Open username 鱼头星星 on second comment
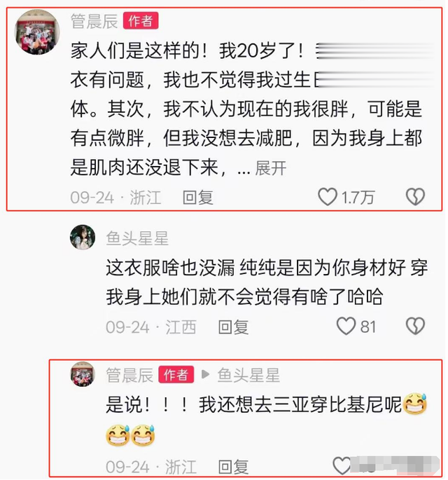This screenshot has height=480, width=448. (x=137, y=238)
